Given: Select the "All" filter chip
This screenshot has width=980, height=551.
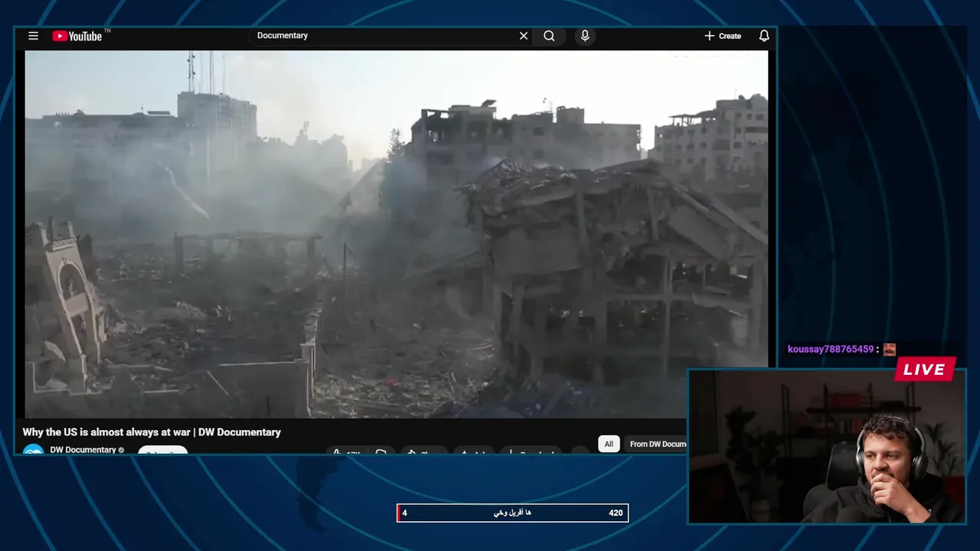Looking at the screenshot, I should click(609, 444).
